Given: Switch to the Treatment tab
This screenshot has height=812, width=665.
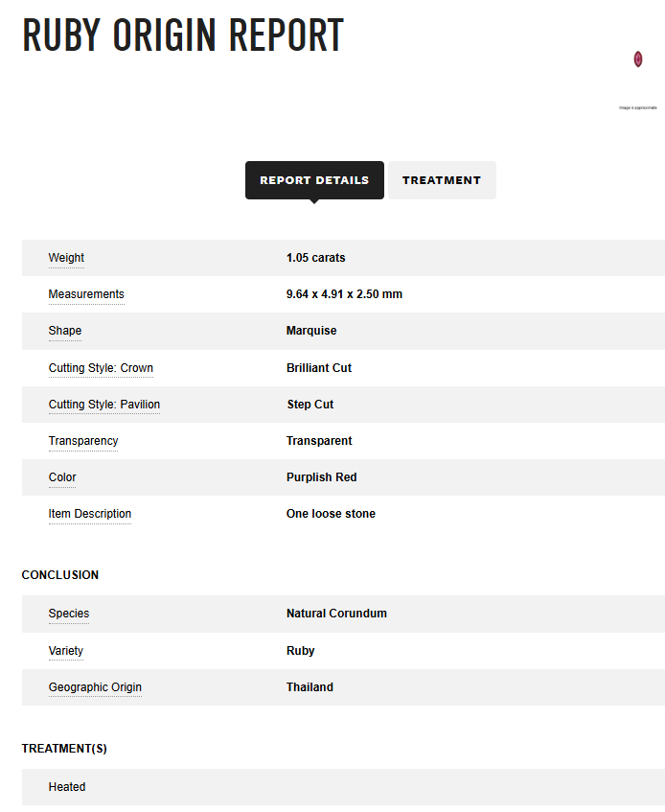Looking at the screenshot, I should coord(442,180).
